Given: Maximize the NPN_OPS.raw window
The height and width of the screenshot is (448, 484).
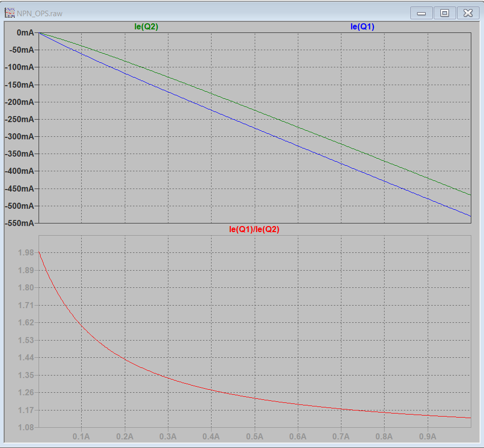Looking at the screenshot, I should (444, 13).
